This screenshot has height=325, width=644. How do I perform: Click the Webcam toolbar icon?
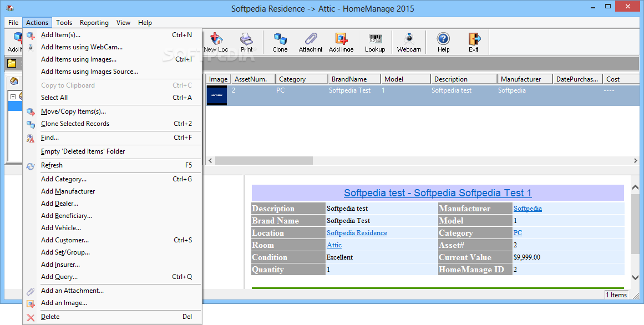point(409,42)
